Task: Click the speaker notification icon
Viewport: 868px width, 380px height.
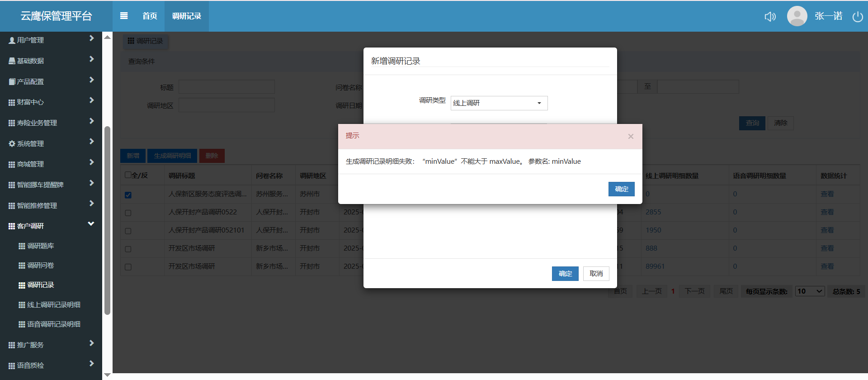Action: pos(770,17)
